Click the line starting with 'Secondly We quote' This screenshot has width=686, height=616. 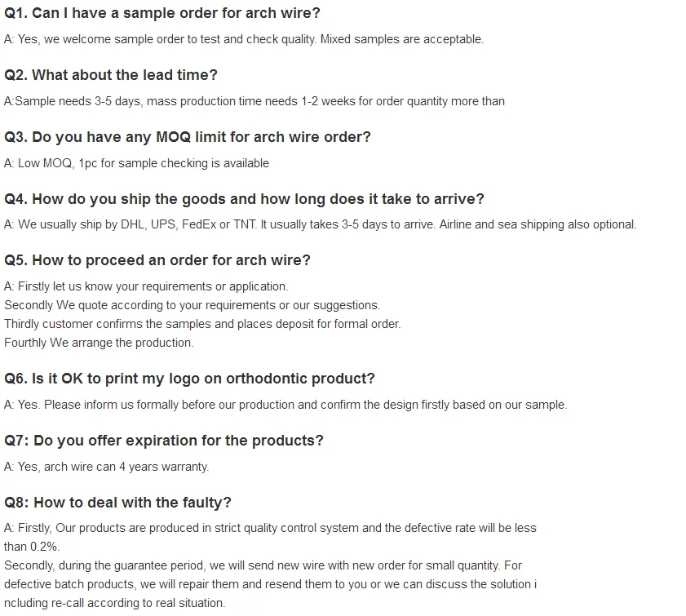point(192,305)
